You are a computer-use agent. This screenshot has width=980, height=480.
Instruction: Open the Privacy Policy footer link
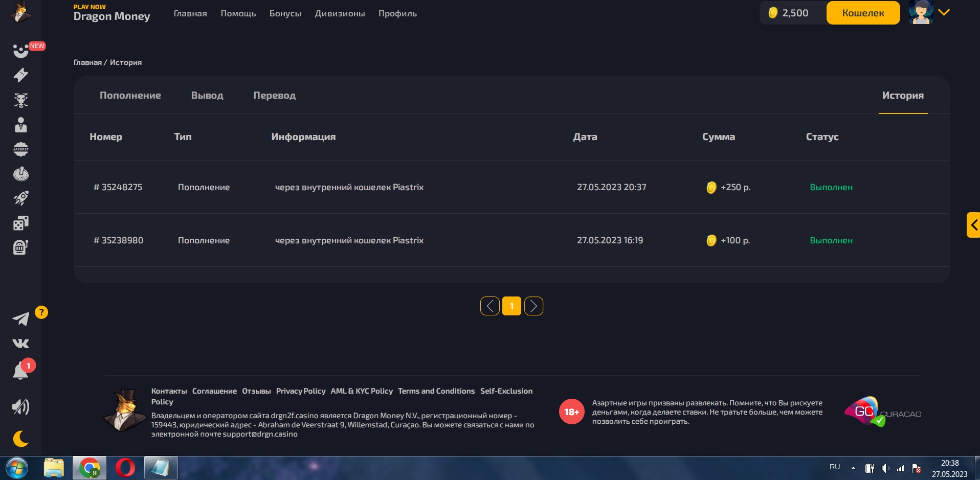point(300,391)
